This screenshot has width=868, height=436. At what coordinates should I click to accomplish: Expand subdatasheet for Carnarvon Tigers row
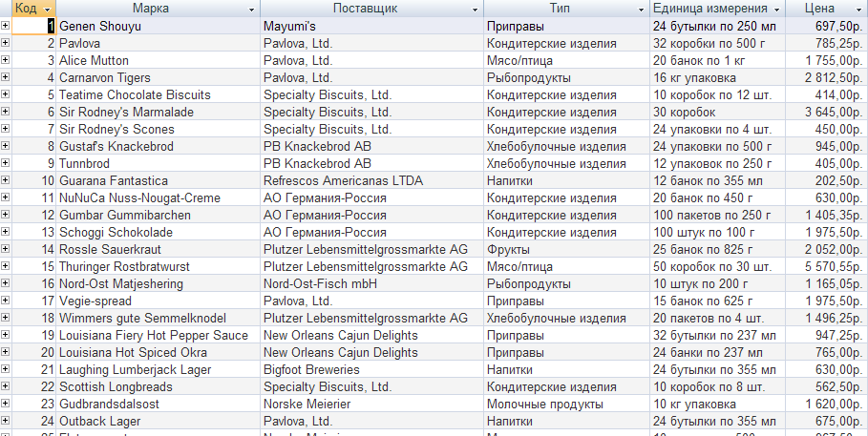6,77
